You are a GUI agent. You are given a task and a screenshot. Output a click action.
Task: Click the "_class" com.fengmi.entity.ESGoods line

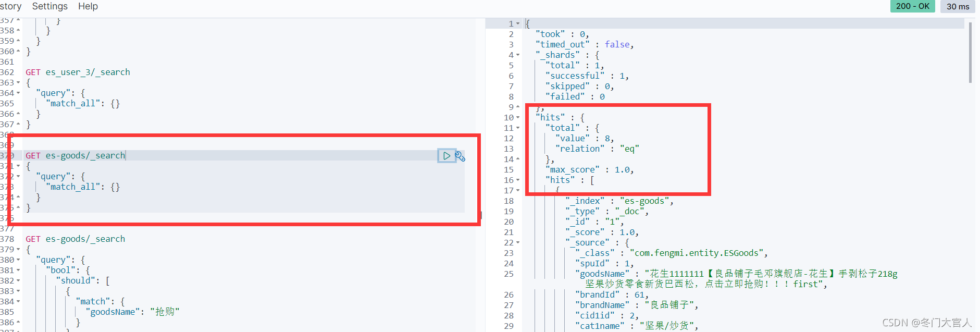672,253
